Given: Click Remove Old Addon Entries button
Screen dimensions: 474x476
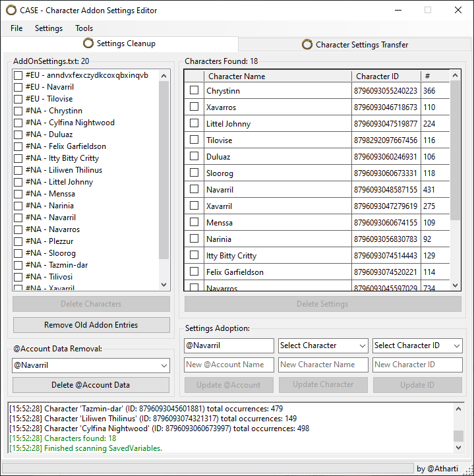Looking at the screenshot, I should (92, 325).
